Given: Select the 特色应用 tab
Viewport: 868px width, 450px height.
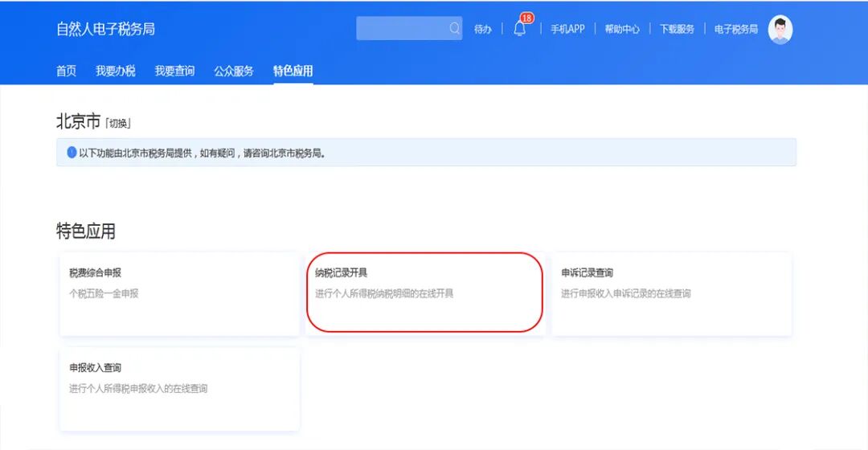Looking at the screenshot, I should [293, 71].
